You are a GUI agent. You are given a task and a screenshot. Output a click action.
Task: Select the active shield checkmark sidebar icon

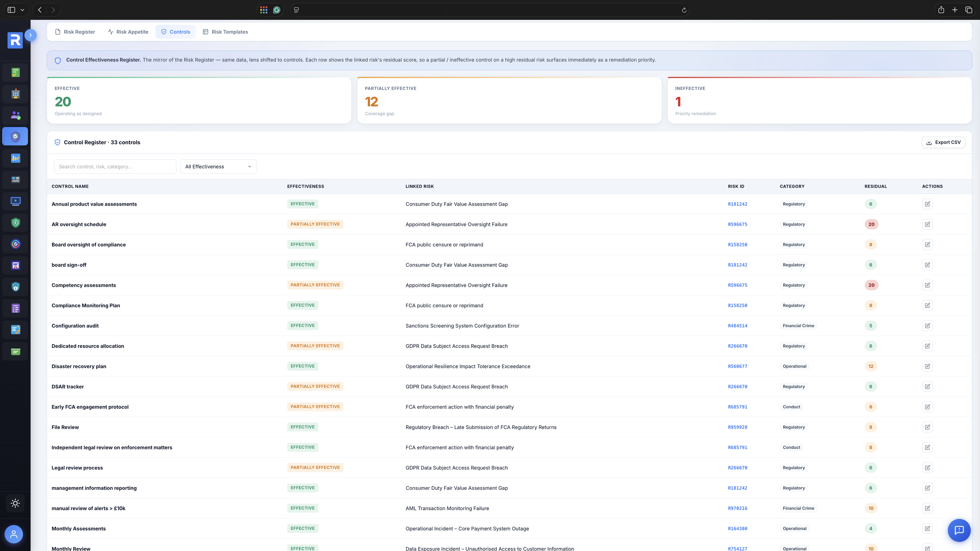pos(15,136)
